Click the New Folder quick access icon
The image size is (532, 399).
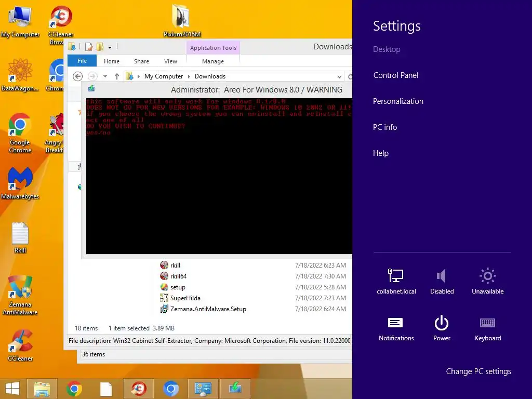point(100,46)
